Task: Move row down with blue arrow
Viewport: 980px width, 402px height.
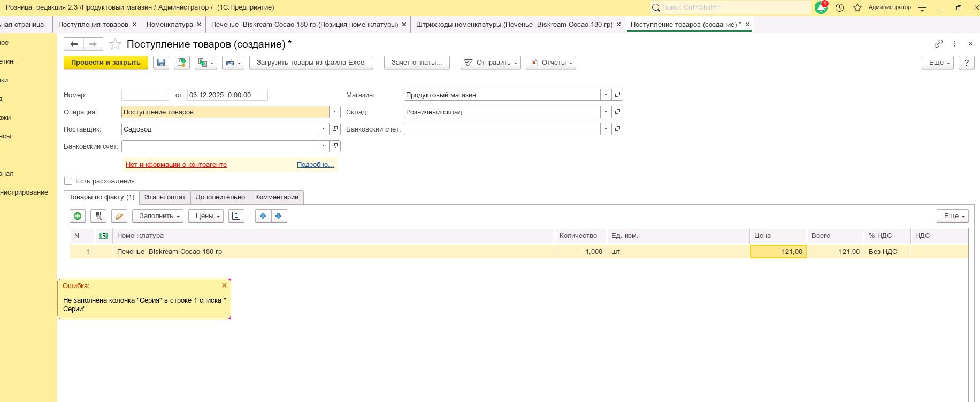Action: click(x=279, y=216)
